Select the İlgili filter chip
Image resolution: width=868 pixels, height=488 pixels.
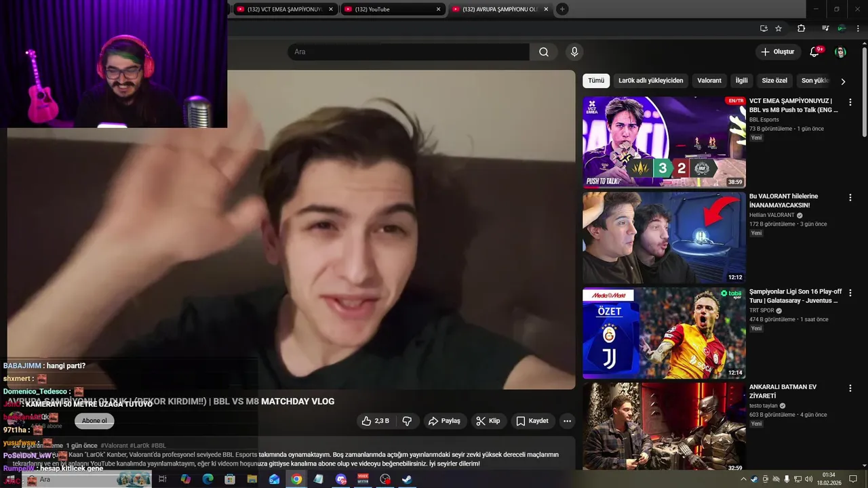741,81
